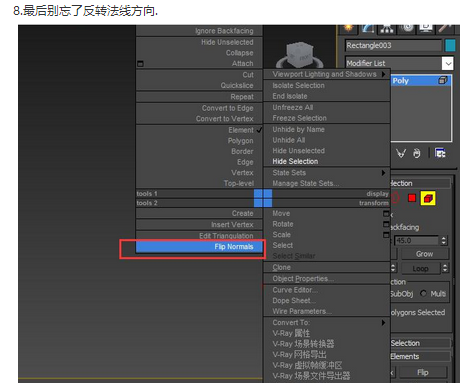Screen dimensions: 466x383
Task: Click Configure Modifier Sets icon
Action: click(x=440, y=153)
